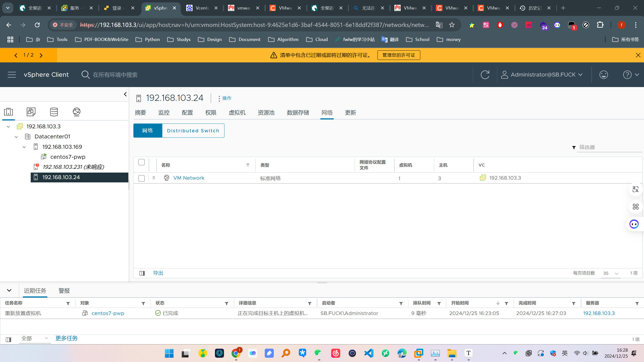
Task: Sort by 开始时间 descending arrow
Action: pyautogui.click(x=498, y=303)
